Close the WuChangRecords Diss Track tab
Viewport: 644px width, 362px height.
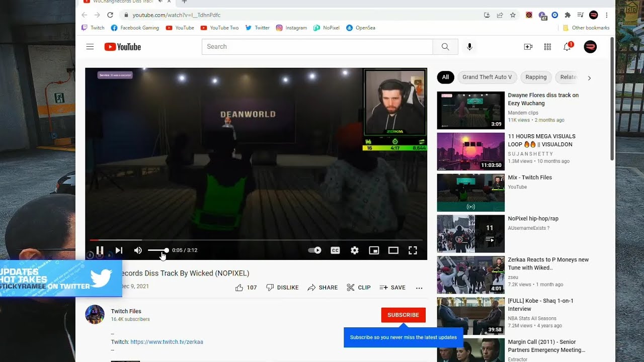[x=170, y=2]
